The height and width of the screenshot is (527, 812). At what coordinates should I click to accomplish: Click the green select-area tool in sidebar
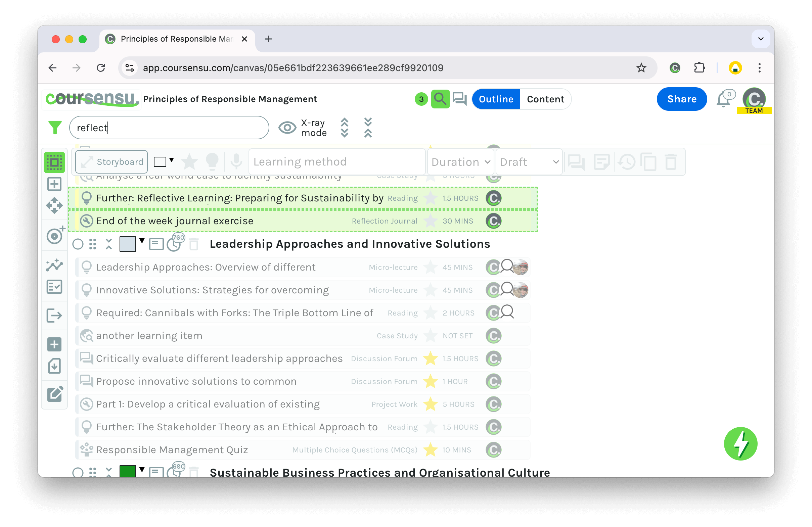click(x=54, y=162)
